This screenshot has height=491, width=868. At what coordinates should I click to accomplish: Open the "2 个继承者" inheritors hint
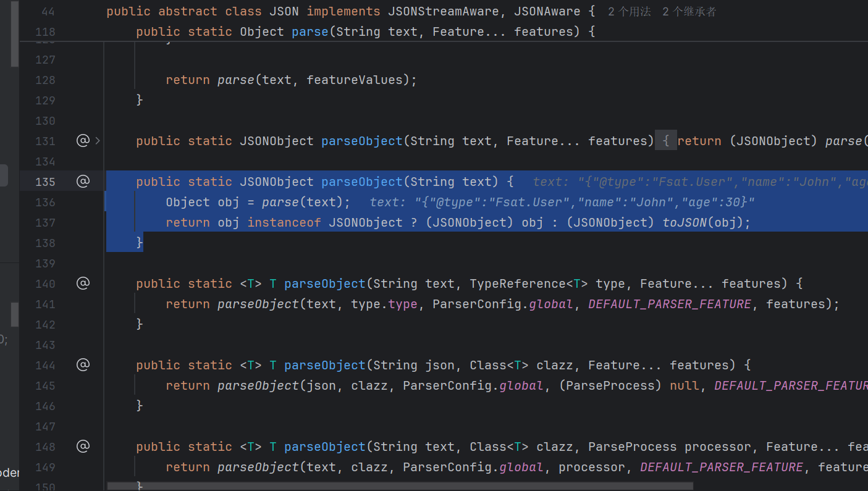click(689, 12)
